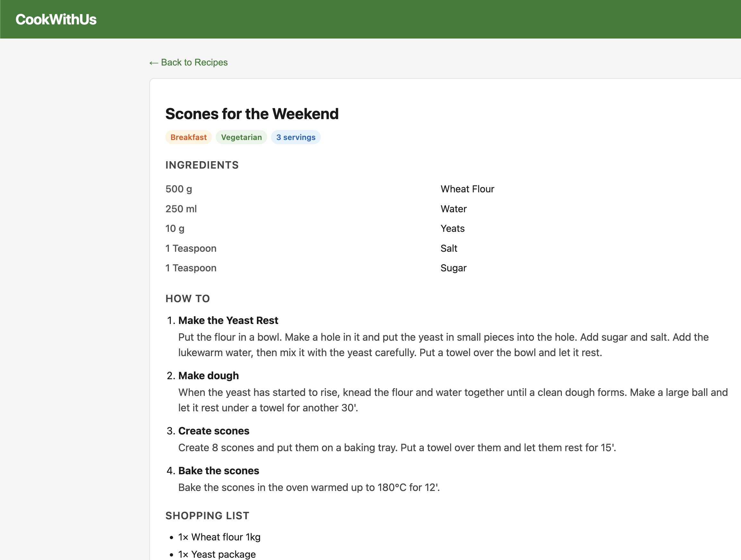Click the Breakfast category badge

click(x=188, y=137)
